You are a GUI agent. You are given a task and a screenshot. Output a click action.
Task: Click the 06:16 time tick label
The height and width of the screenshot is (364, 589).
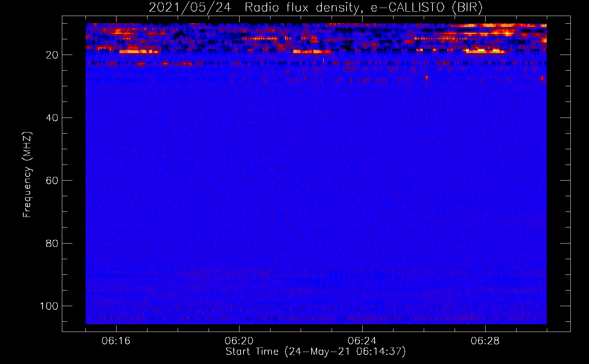116,341
